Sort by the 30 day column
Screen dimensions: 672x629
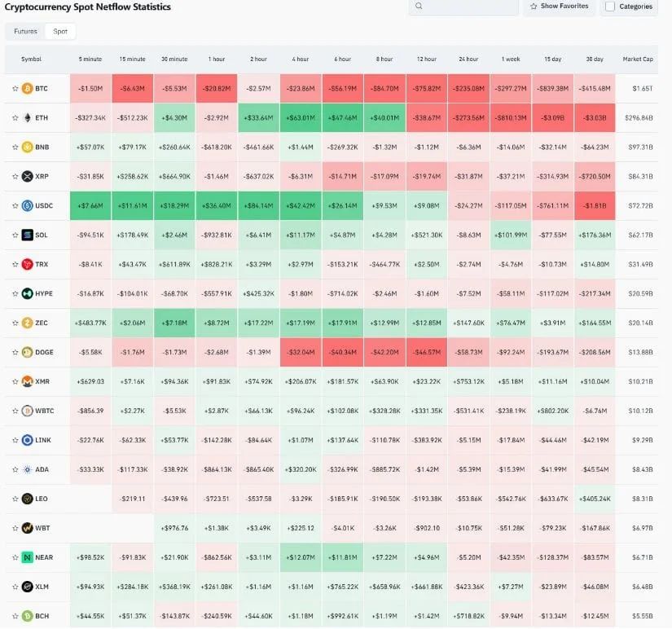[x=595, y=59]
